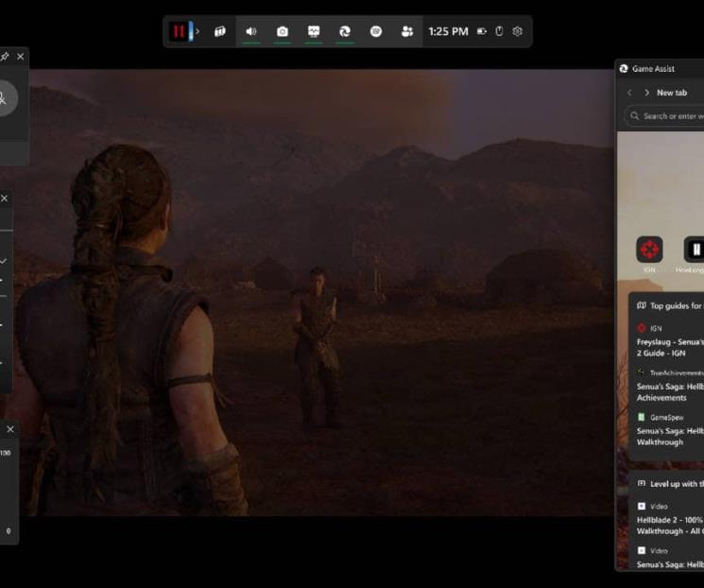Expand the chevron next to the game icon
704x588 pixels.
(197, 31)
